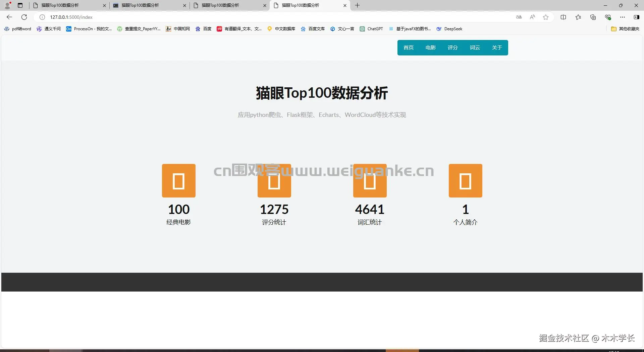The height and width of the screenshot is (352, 644).
Task: Open the ProcessOn bookmark
Action: click(x=89, y=29)
